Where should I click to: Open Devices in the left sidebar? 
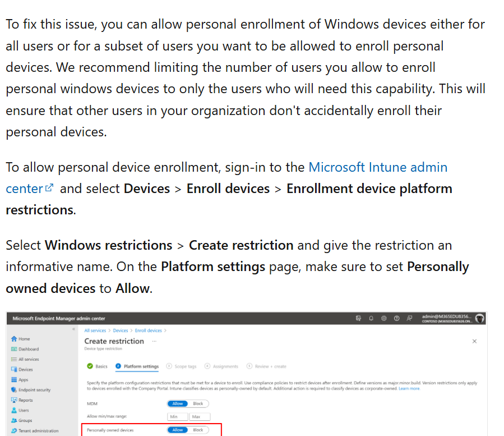tap(22, 369)
